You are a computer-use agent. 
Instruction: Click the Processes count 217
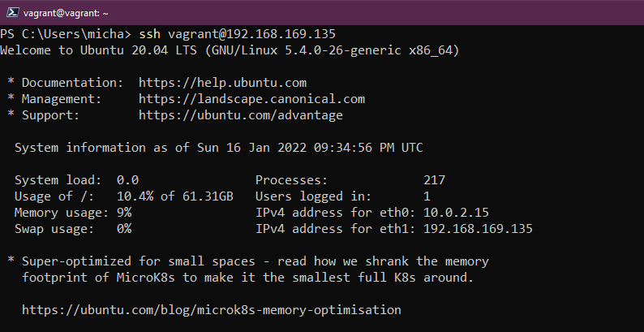click(434, 180)
